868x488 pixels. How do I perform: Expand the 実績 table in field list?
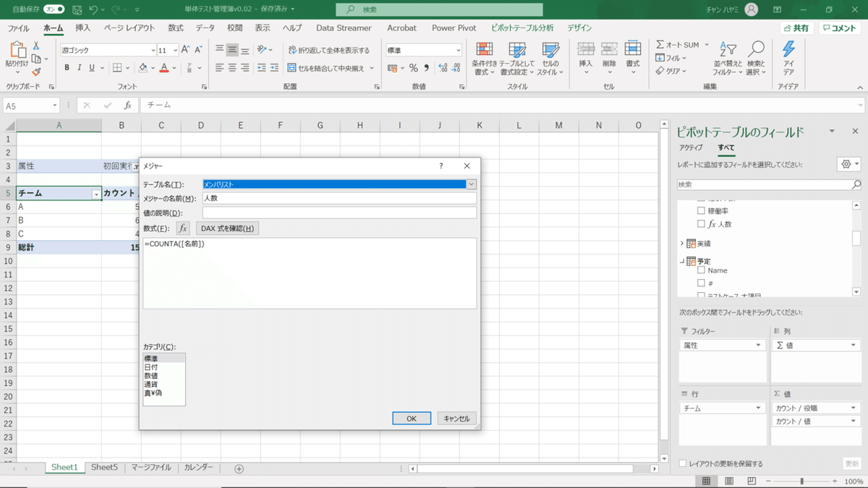(x=682, y=244)
